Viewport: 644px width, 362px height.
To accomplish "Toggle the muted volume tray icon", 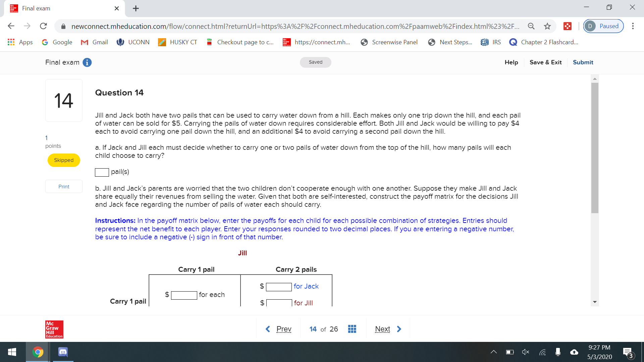I will (x=525, y=352).
